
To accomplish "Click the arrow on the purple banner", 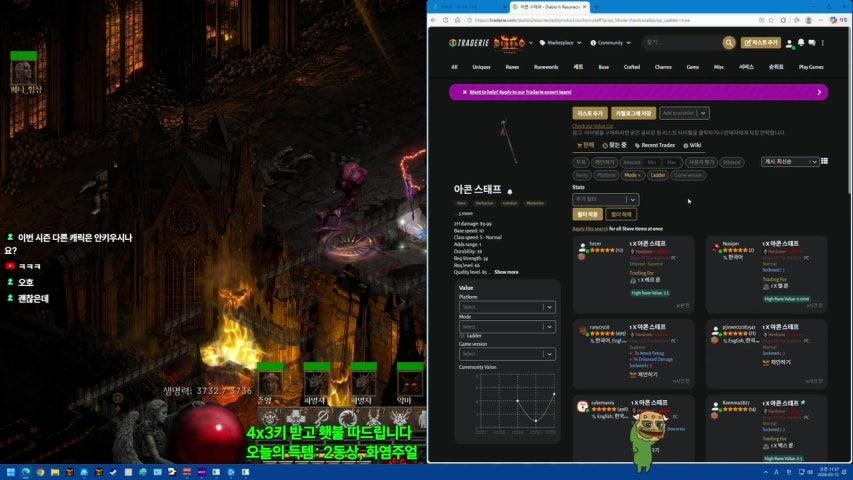I will tap(819, 92).
